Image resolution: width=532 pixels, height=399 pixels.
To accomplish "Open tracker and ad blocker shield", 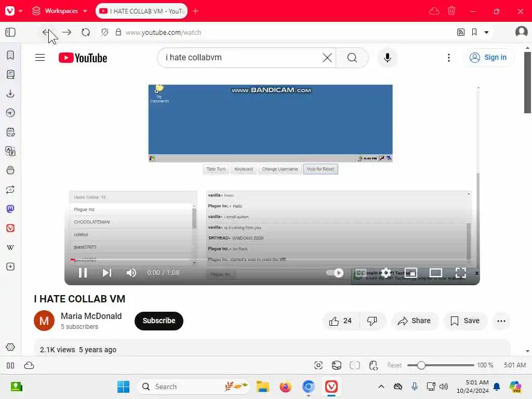I will 105,32.
